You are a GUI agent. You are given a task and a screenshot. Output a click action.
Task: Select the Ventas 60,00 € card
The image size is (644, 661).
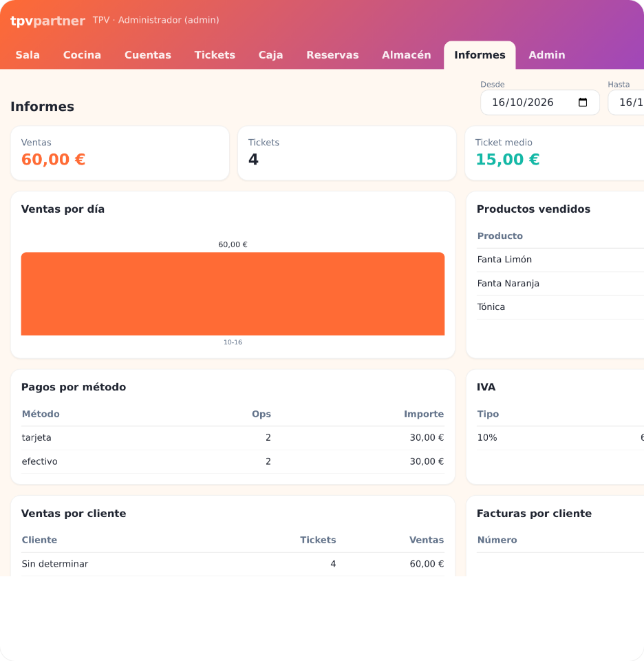click(x=120, y=153)
